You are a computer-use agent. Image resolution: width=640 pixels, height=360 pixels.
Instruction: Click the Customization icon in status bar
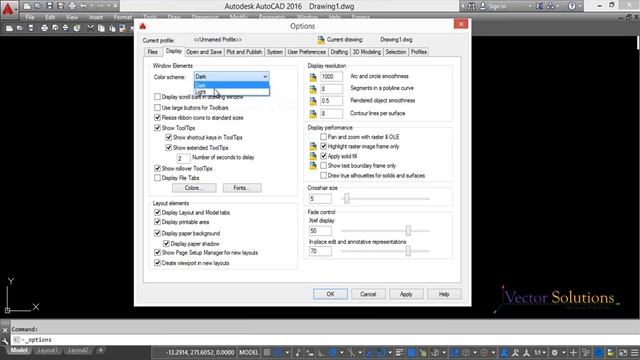click(635, 352)
